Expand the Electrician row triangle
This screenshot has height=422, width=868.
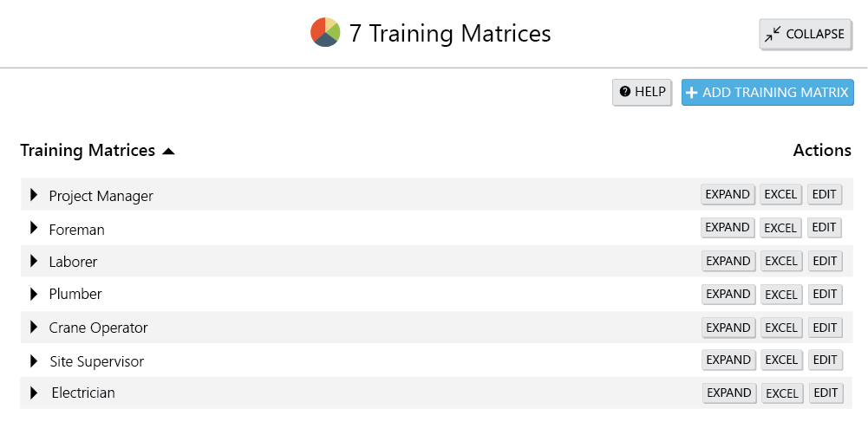[x=34, y=393]
